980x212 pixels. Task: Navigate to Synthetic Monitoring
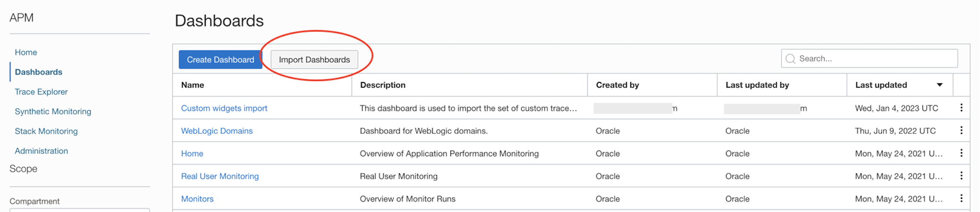[53, 112]
